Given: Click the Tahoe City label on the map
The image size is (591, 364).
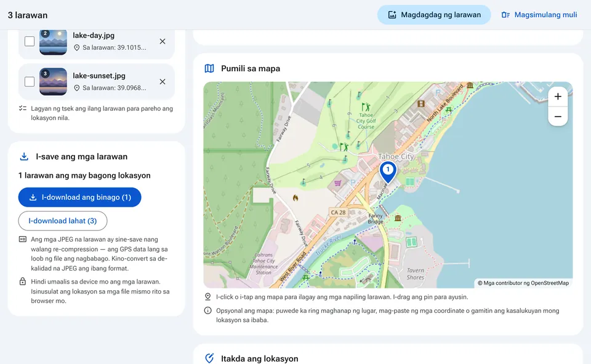Looking at the screenshot, I should pos(396,156).
